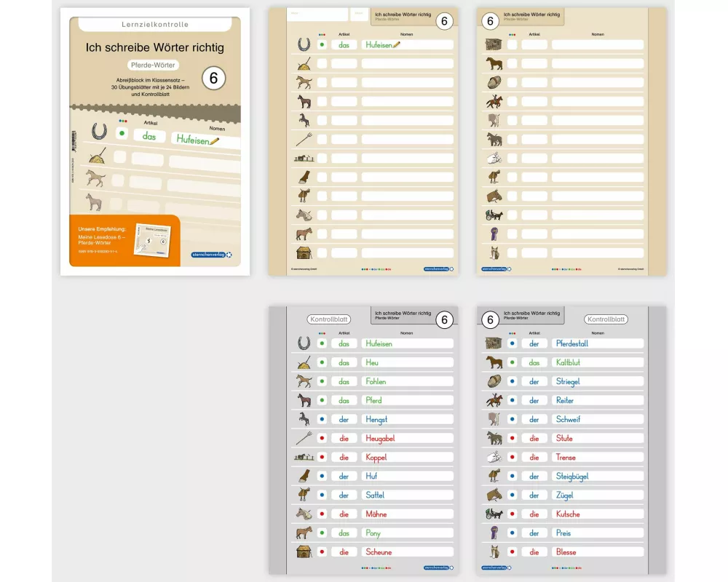Click the horseshoe picture beside 'Hufeisen' on the left Kontrollblatt
The height and width of the screenshot is (582, 728).
coord(304,343)
